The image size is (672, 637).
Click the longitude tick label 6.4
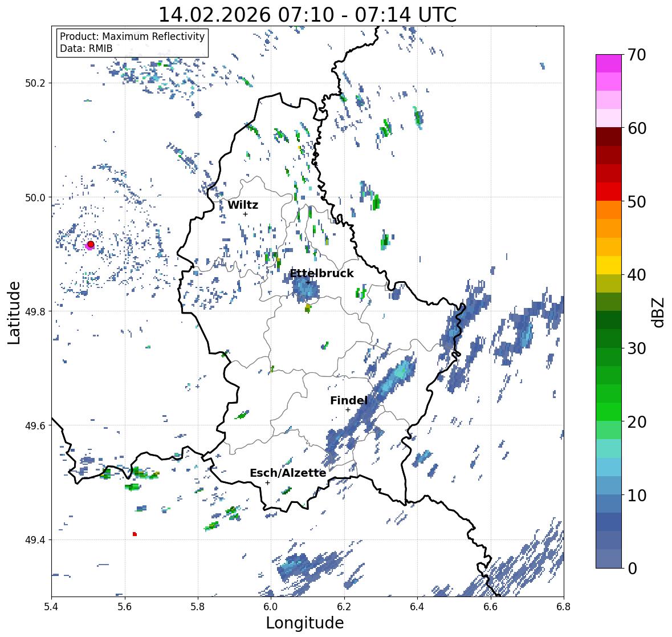tap(417, 607)
